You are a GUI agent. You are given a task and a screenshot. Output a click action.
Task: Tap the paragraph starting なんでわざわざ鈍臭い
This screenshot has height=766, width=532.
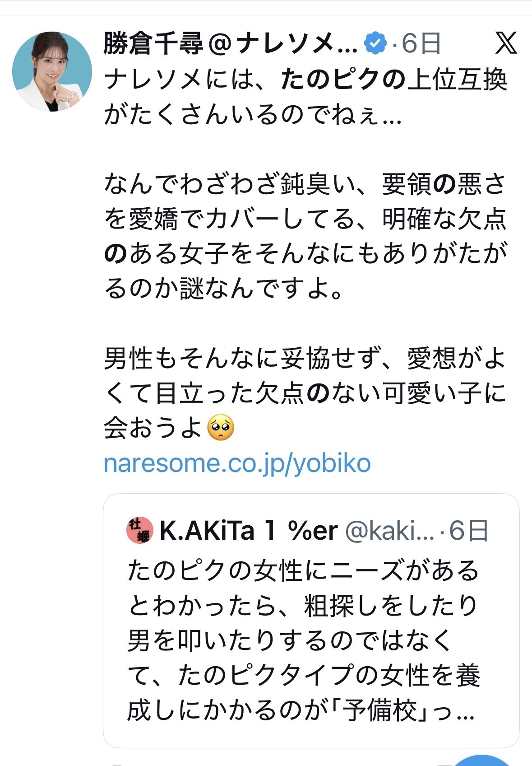pyautogui.click(x=305, y=236)
